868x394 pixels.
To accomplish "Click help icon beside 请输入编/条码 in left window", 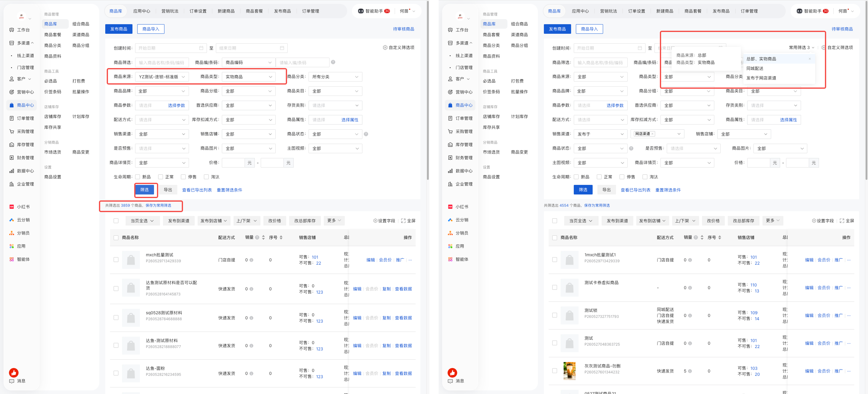I will pyautogui.click(x=333, y=62).
